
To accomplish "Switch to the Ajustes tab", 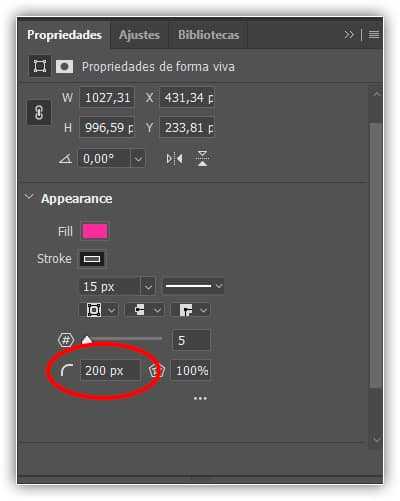I will (140, 35).
